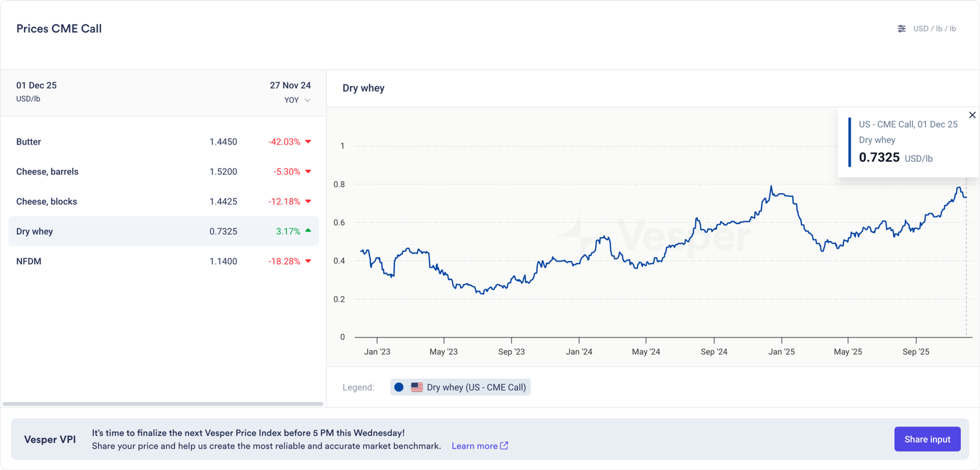Click Cheese, blocks red down arrow
The width and height of the screenshot is (980, 470).
coord(308,202)
